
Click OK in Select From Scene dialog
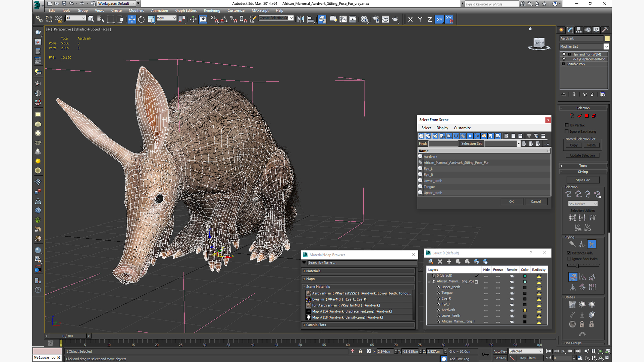512,201
